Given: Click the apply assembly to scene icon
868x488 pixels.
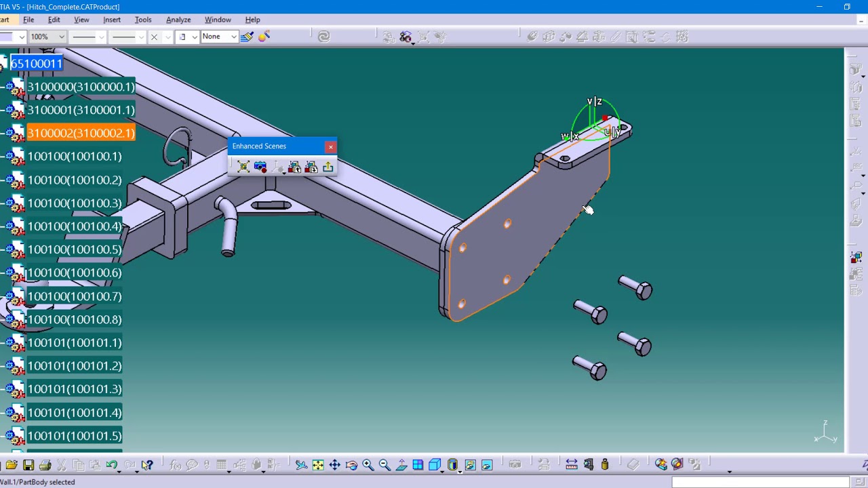Looking at the screenshot, I should pyautogui.click(x=311, y=167).
